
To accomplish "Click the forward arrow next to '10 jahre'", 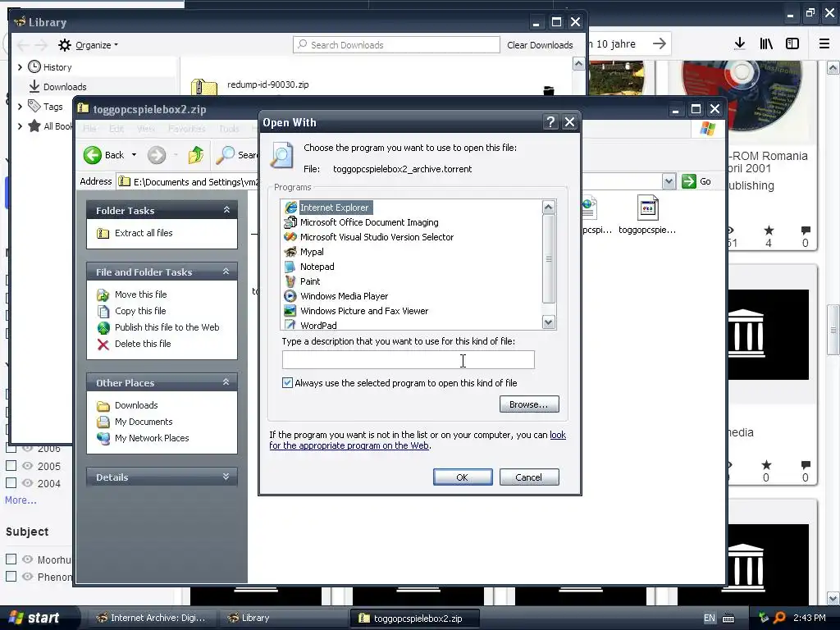I will (660, 43).
